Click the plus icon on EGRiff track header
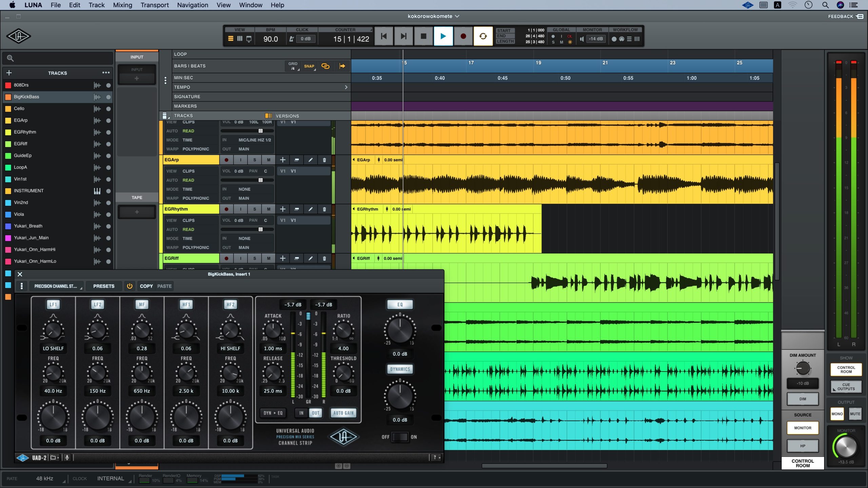 282,258
